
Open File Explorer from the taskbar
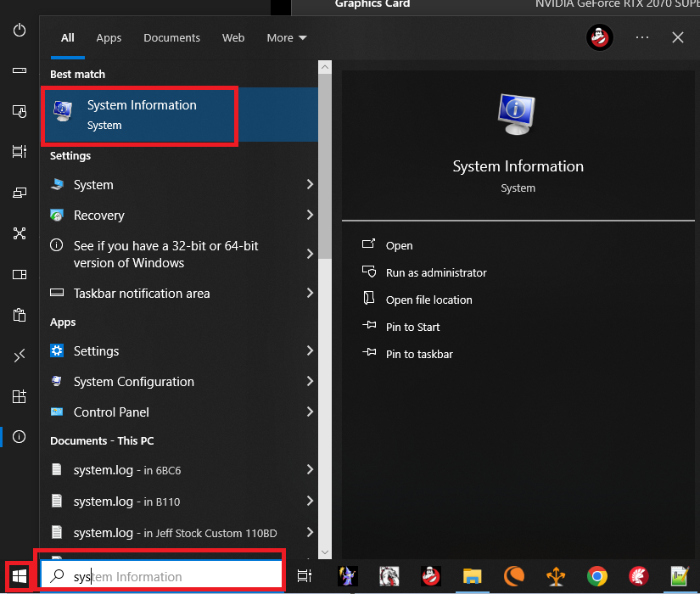(x=472, y=576)
